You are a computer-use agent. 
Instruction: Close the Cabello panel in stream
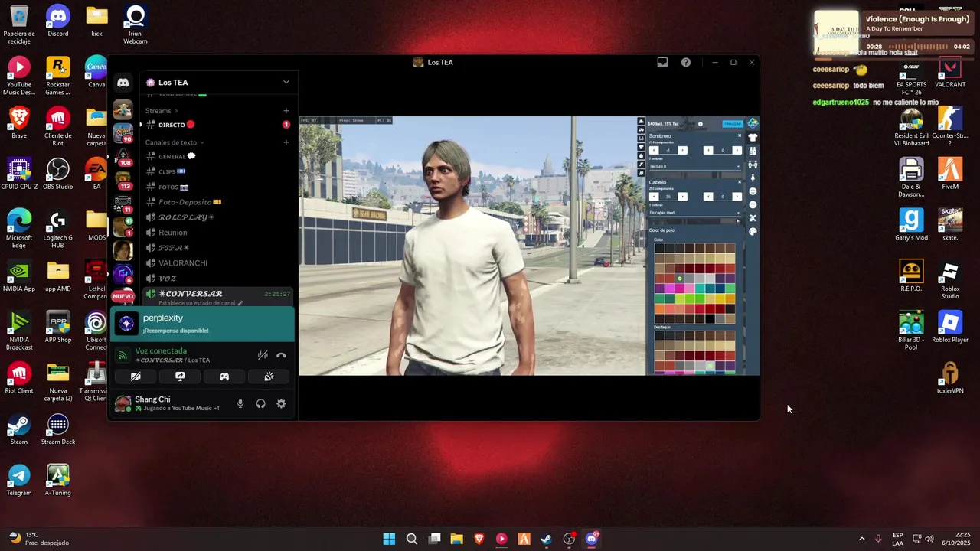pyautogui.click(x=740, y=182)
